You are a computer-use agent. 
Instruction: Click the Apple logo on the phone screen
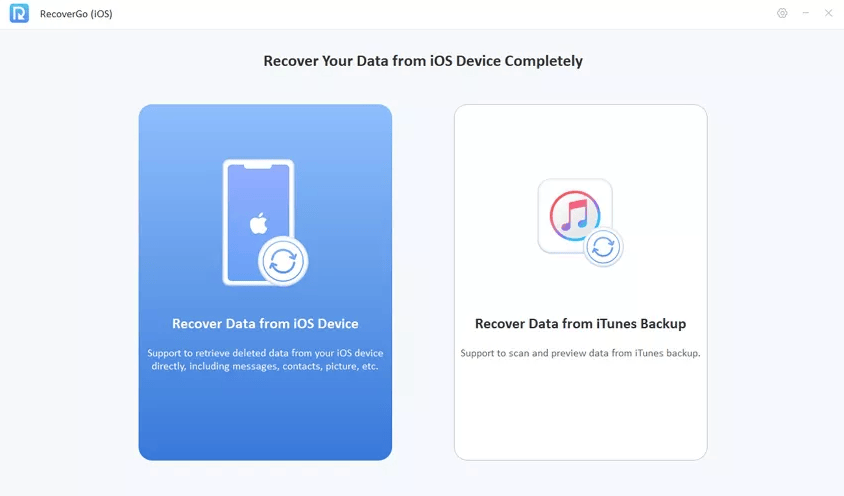[x=258, y=223]
